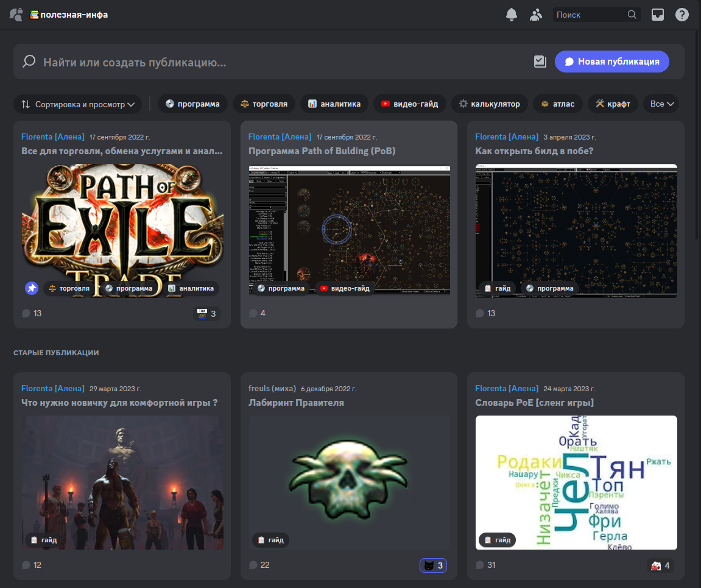Filter by tag атлас
This screenshot has height=588, width=701.
tap(558, 104)
